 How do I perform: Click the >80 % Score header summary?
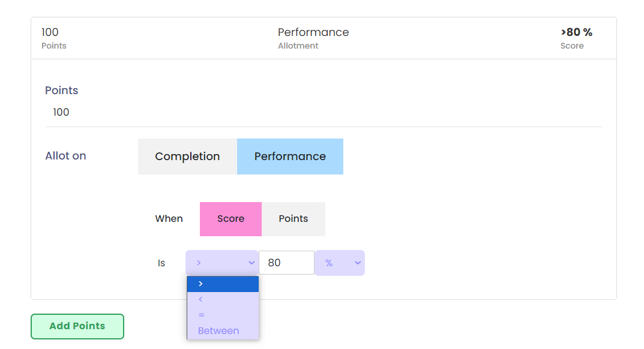[x=576, y=38]
